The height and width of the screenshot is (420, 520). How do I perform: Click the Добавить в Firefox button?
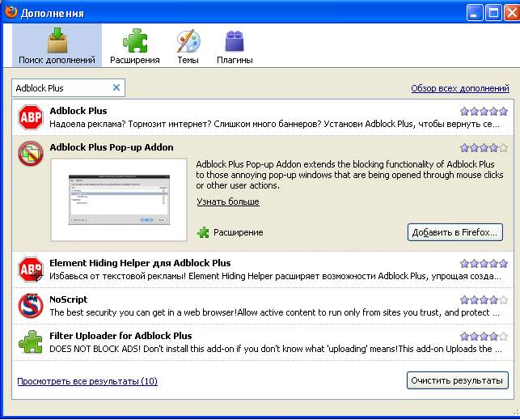point(455,232)
